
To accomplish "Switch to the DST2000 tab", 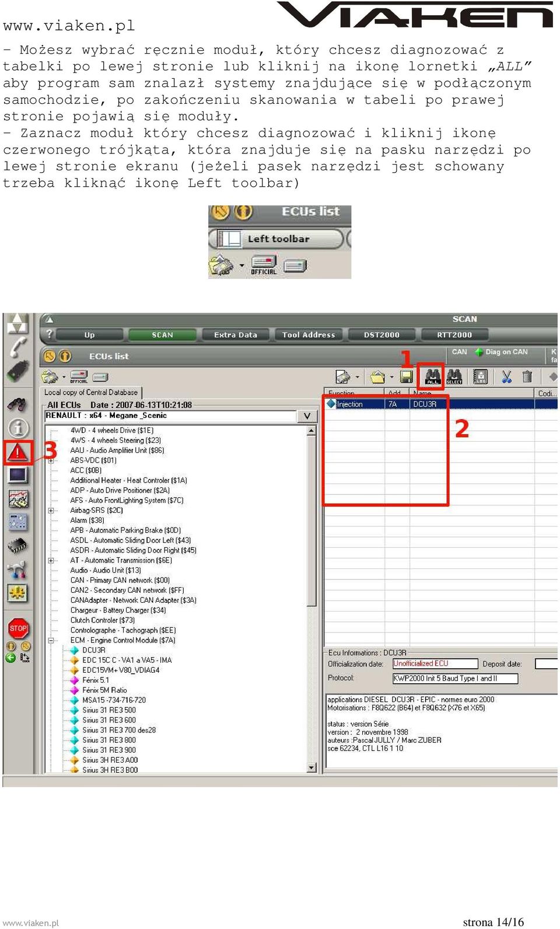I will (381, 335).
